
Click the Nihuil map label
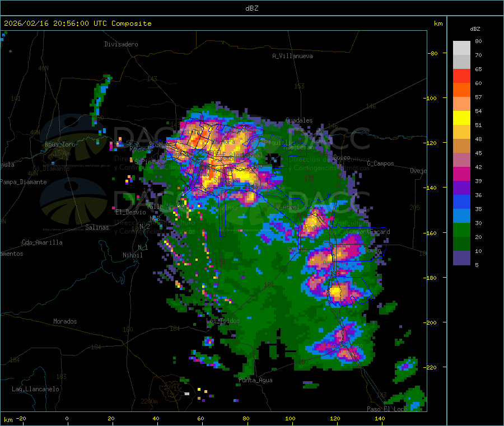pyautogui.click(x=133, y=255)
